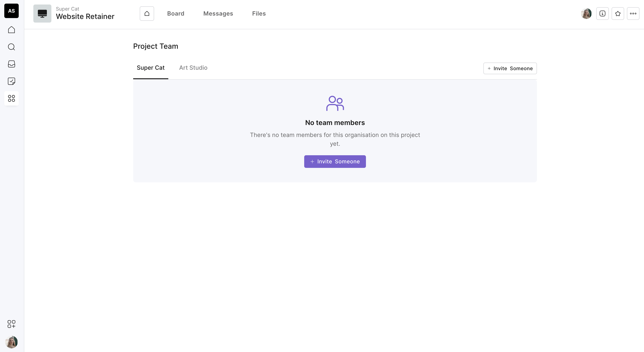Image resolution: width=644 pixels, height=352 pixels.
Task: Open the user profile avatar at the bottom of the sidebar
Action: [11, 342]
